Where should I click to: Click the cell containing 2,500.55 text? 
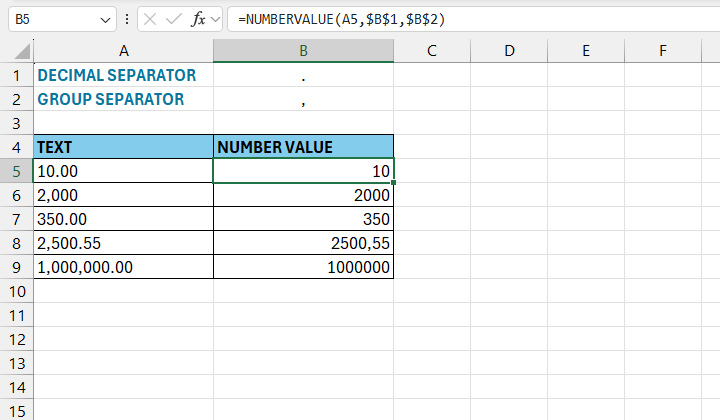point(123,243)
